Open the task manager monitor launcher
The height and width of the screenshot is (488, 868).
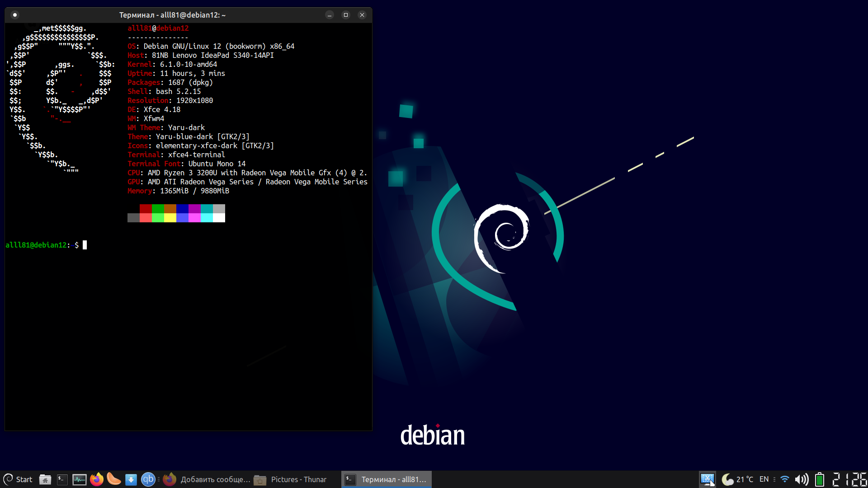point(80,479)
